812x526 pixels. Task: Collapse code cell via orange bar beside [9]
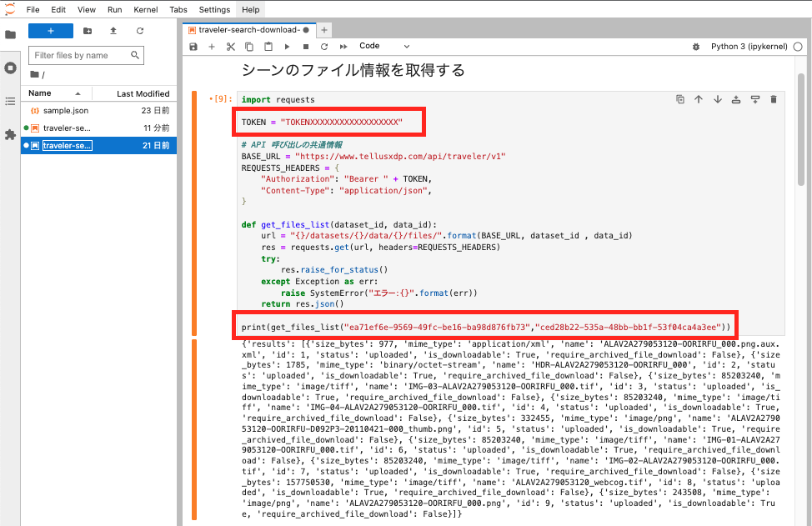pyautogui.click(x=195, y=213)
